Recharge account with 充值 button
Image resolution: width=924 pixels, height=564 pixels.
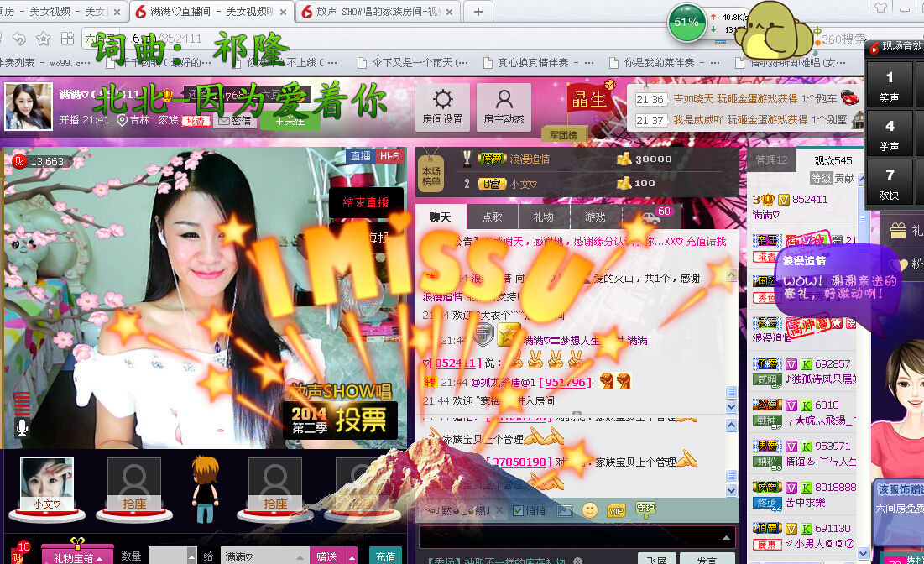point(385,556)
